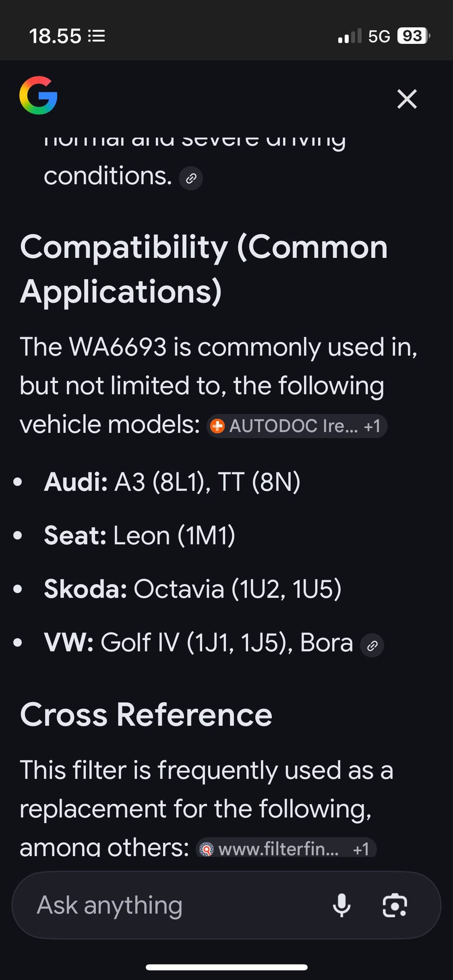
Task: Tap the "Cross Reference" heading
Action: 146,715
